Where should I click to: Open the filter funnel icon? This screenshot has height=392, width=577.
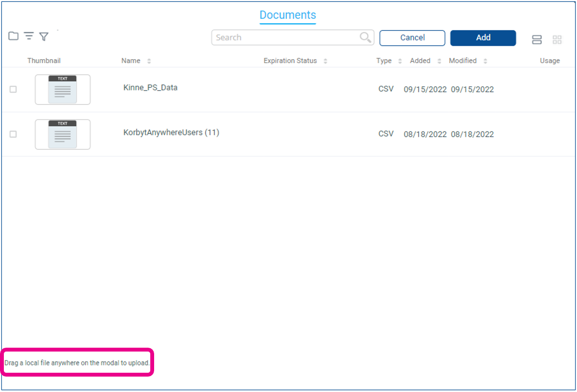44,37
